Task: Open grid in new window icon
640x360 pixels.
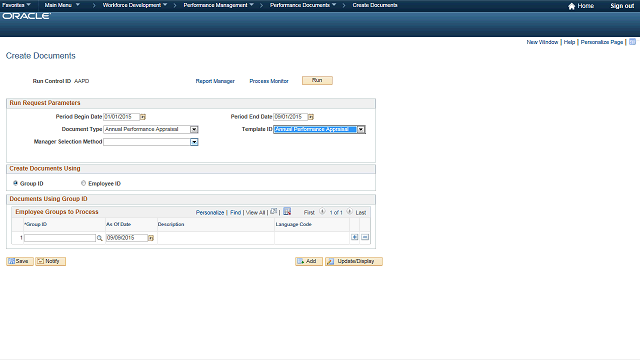Action: (x=273, y=211)
